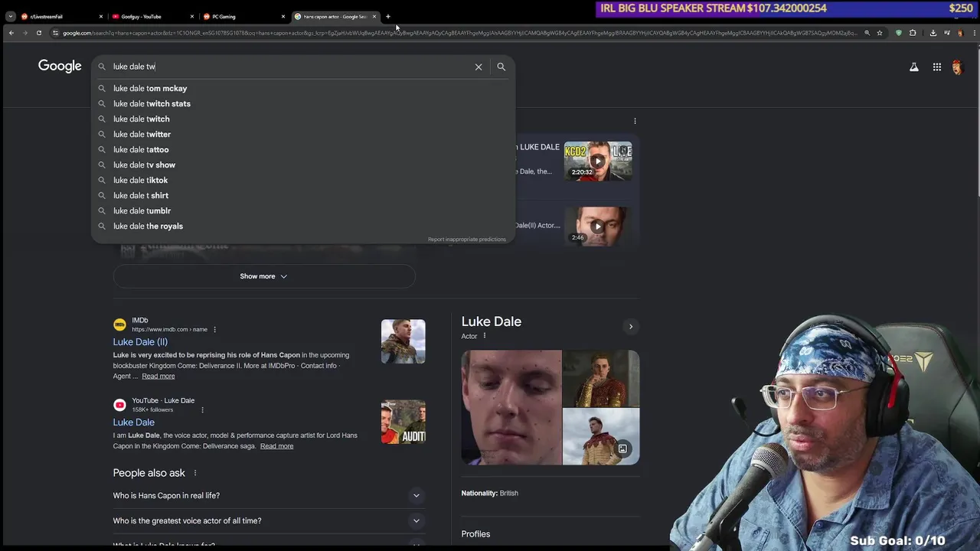This screenshot has height=551, width=980.
Task: Open the Chrome profile avatar
Action: [x=960, y=33]
